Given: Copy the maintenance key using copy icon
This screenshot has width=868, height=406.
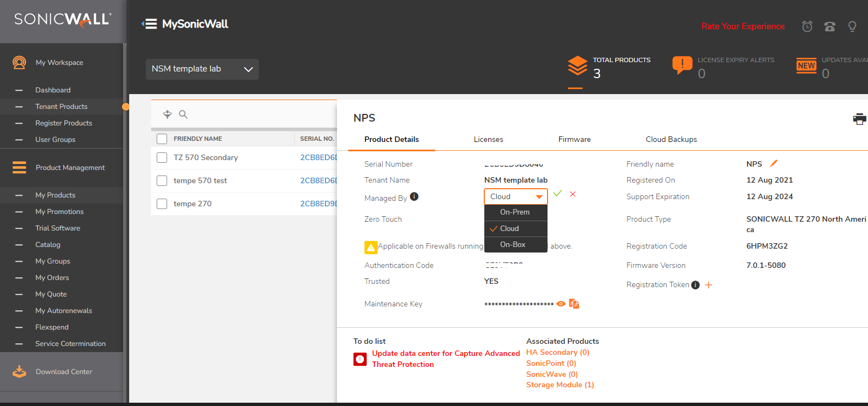Looking at the screenshot, I should tap(574, 304).
